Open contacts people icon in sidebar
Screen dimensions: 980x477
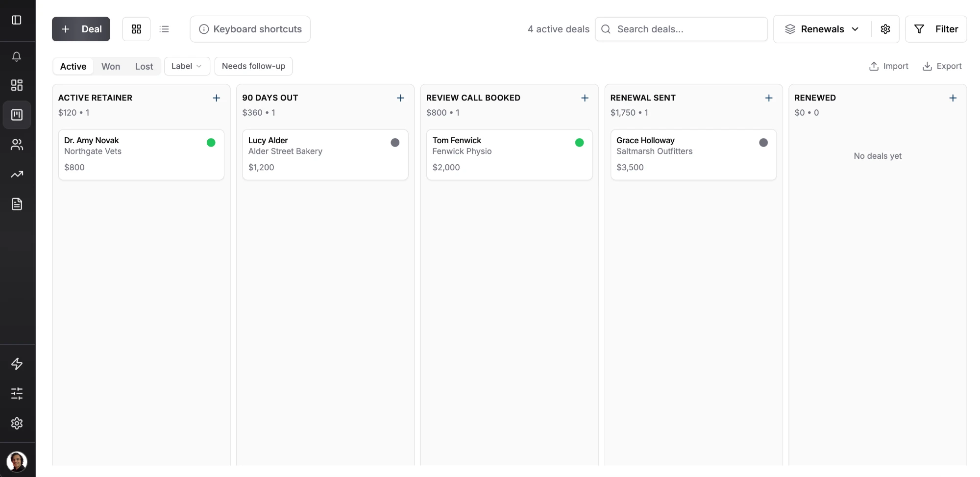point(17,145)
